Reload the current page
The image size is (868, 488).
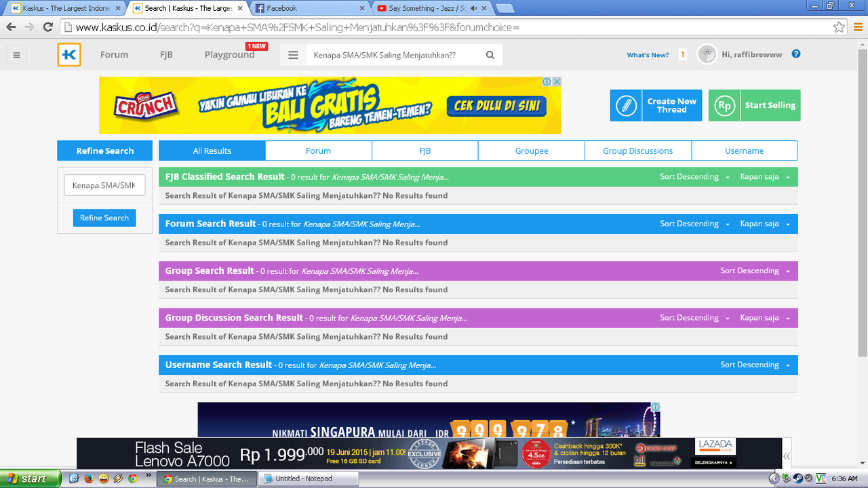[x=47, y=27]
